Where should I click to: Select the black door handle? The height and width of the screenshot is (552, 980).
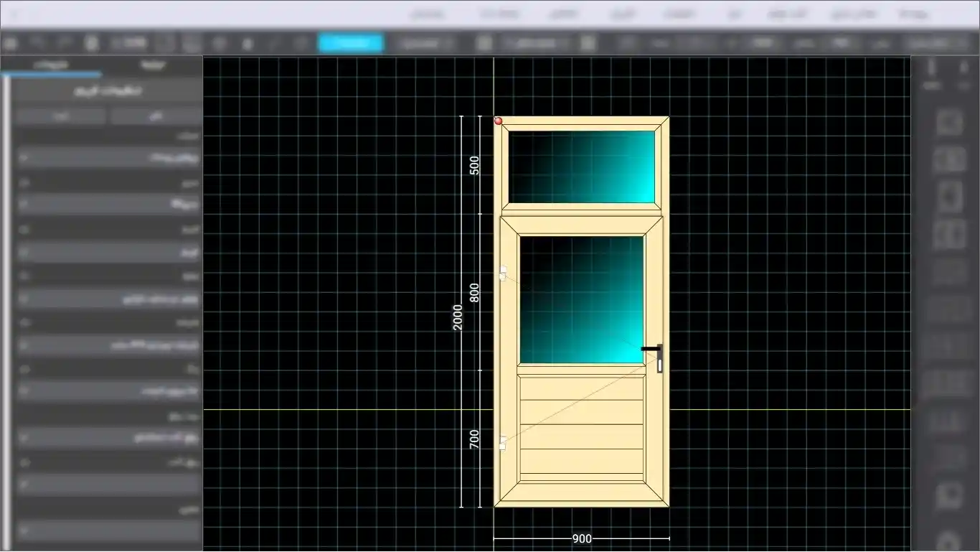[x=654, y=357]
